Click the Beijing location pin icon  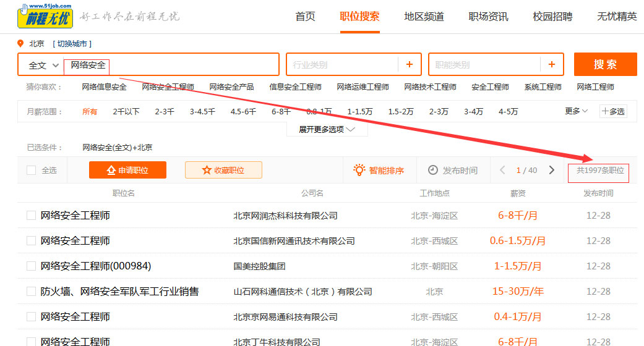click(21, 44)
